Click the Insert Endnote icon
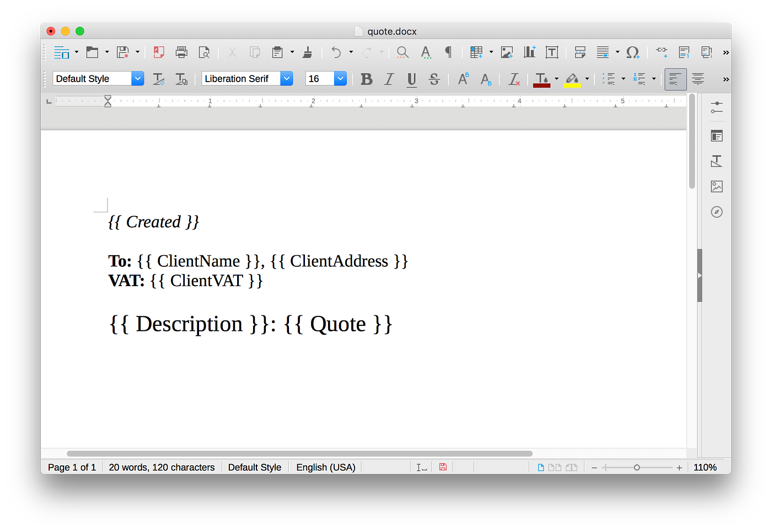Image resolution: width=772 pixels, height=532 pixels. point(707,52)
